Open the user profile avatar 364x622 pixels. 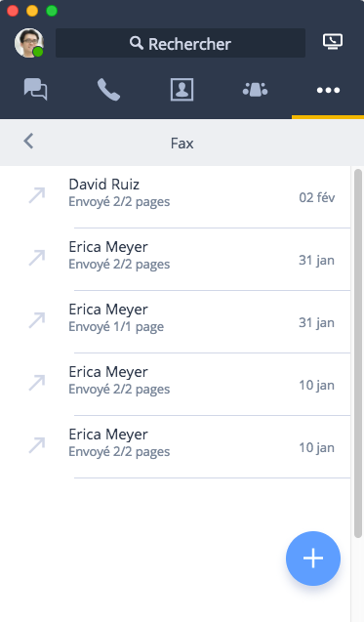29,43
